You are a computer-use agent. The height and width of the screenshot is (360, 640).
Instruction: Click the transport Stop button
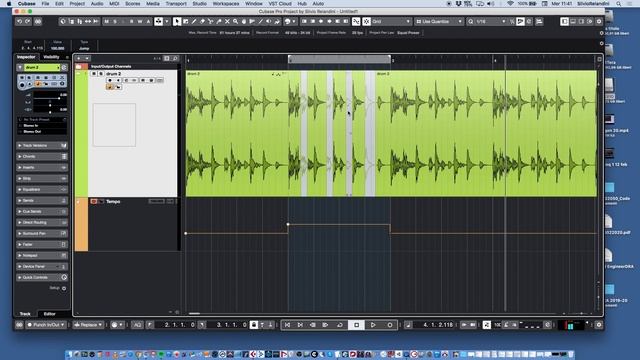356,325
